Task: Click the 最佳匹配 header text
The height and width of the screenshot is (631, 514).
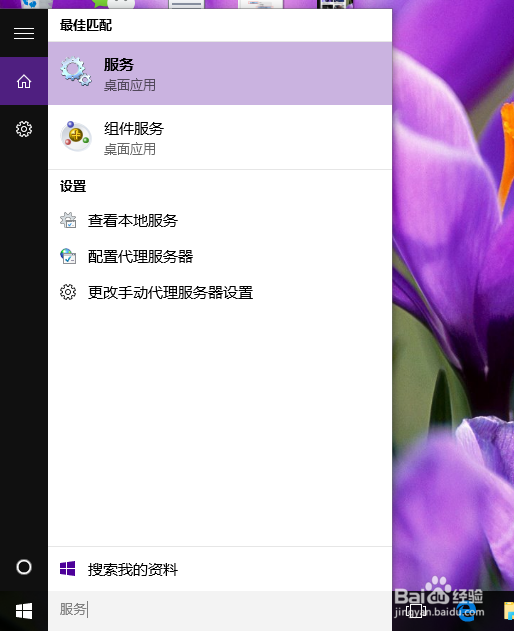Action: point(86,25)
